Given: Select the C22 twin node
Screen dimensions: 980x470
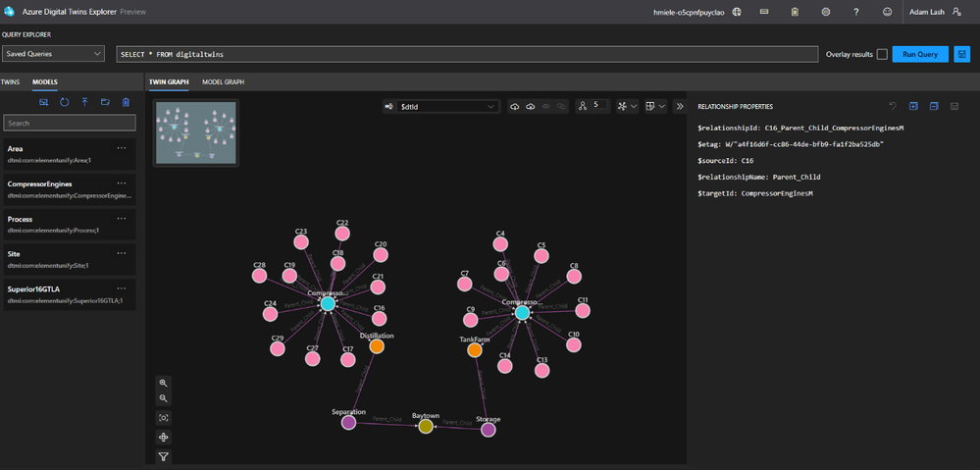Looking at the screenshot, I should click(x=342, y=234).
